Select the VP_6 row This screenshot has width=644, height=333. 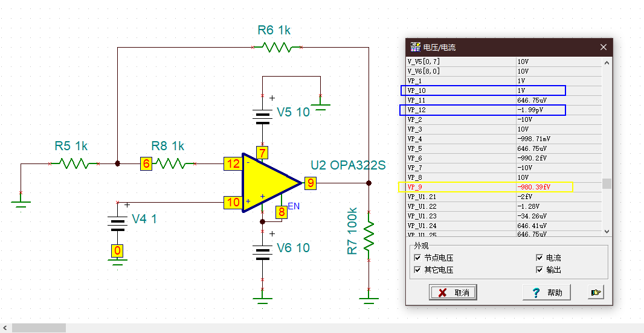[x=504, y=158]
